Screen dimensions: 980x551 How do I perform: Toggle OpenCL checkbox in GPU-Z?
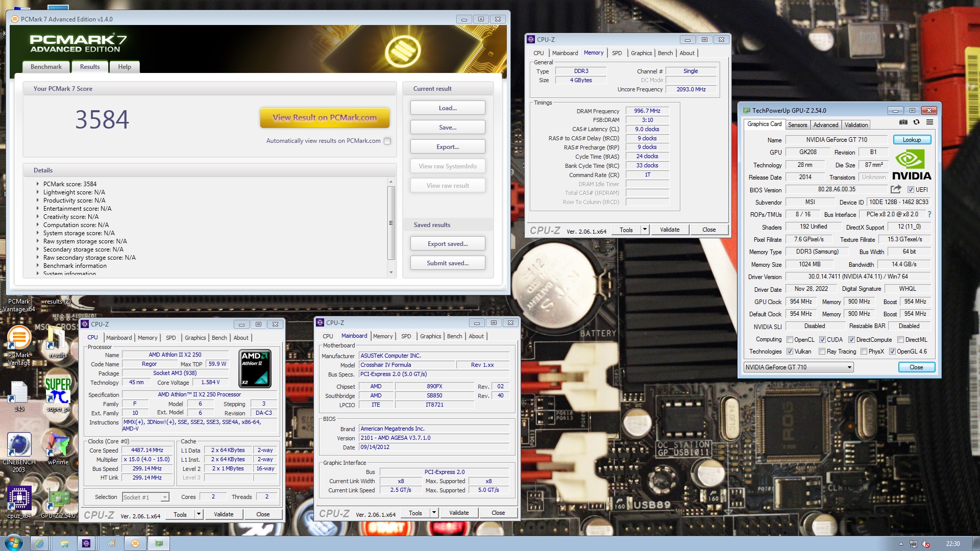pyautogui.click(x=790, y=340)
